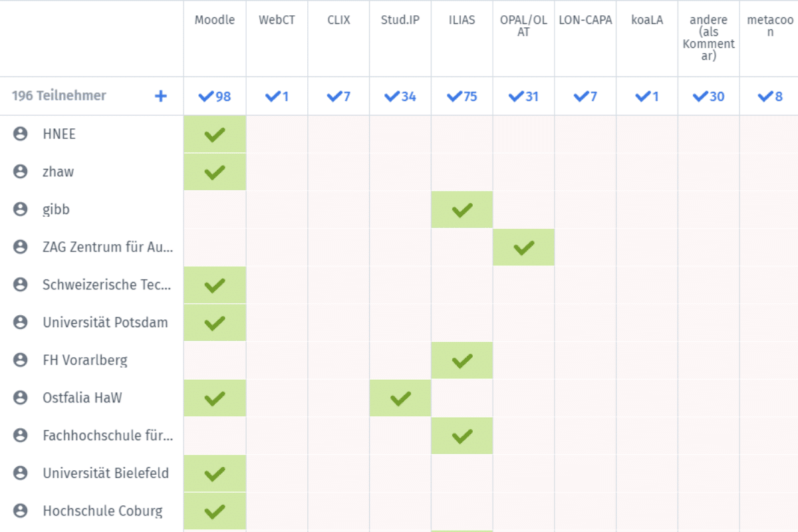Click the Stud.IP vote count 34
Viewport: 798px width, 532px height.
click(400, 96)
